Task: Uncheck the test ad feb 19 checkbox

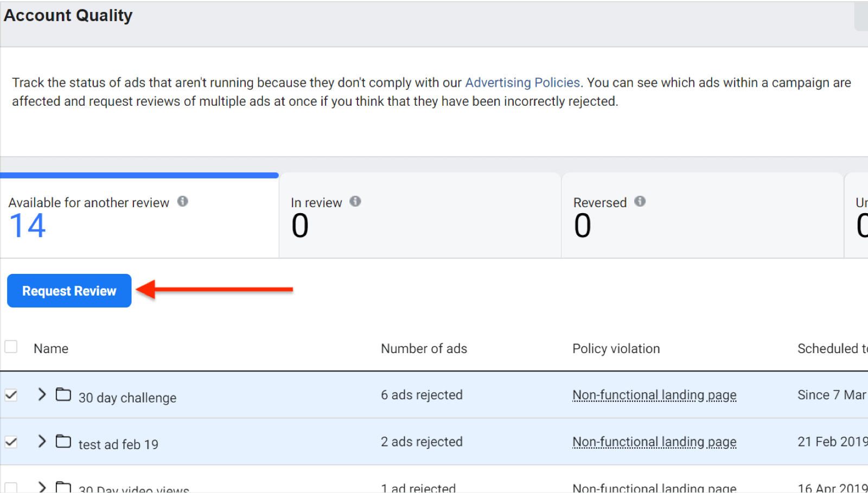Action: tap(11, 442)
